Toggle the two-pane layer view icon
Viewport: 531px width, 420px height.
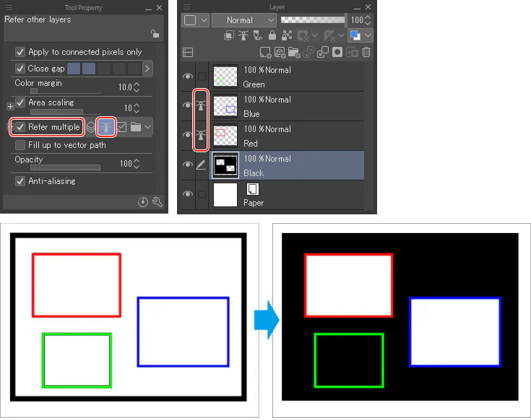point(188,53)
